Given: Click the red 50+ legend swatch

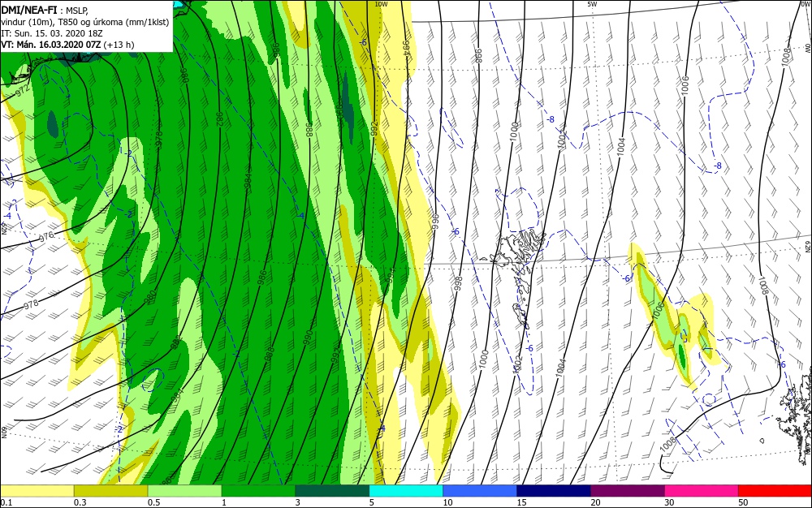Looking at the screenshot, I should pyautogui.click(x=775, y=491).
